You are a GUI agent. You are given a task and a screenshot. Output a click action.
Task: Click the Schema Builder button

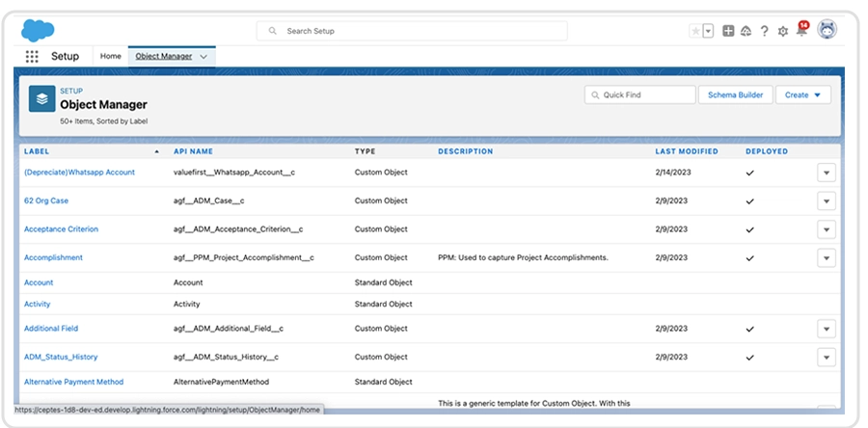[735, 94]
